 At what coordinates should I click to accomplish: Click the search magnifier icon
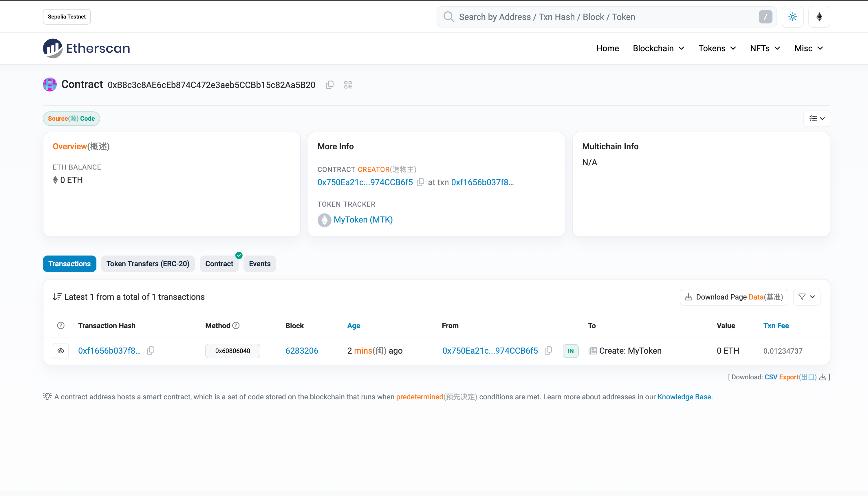click(x=449, y=17)
